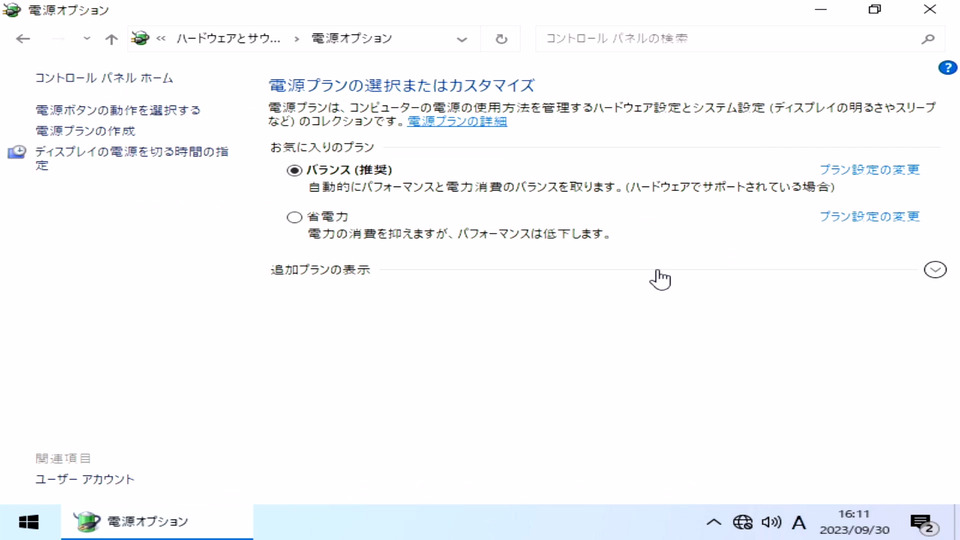Open the notification center icon
Image resolution: width=960 pixels, height=540 pixels.
(923, 522)
